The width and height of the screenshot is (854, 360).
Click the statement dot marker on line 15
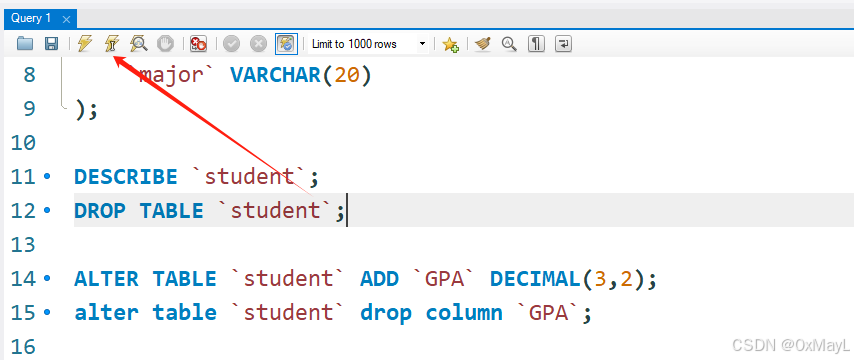(x=46, y=313)
